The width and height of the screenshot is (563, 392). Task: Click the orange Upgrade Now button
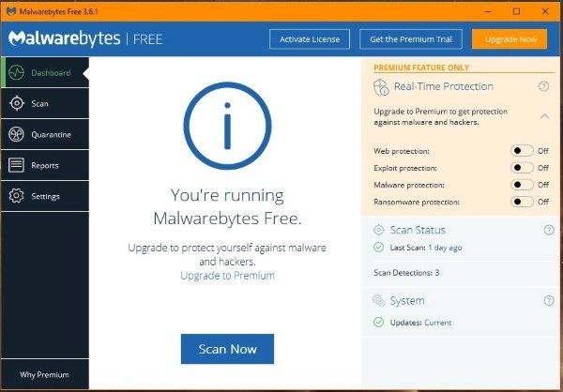pos(509,38)
